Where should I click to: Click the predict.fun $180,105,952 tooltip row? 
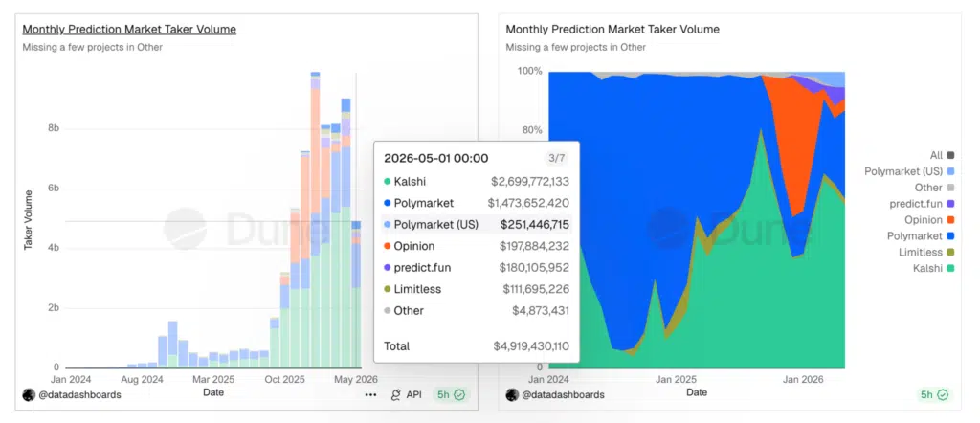pos(477,267)
